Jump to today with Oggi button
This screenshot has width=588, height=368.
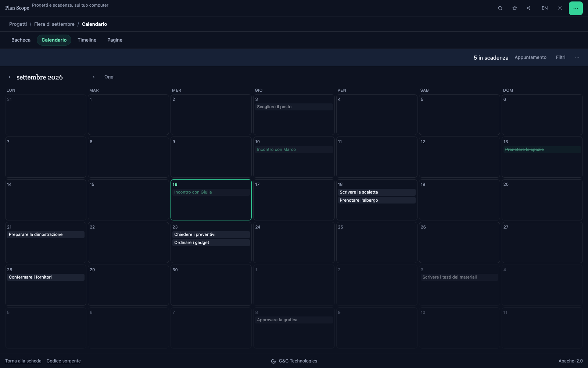coord(110,77)
